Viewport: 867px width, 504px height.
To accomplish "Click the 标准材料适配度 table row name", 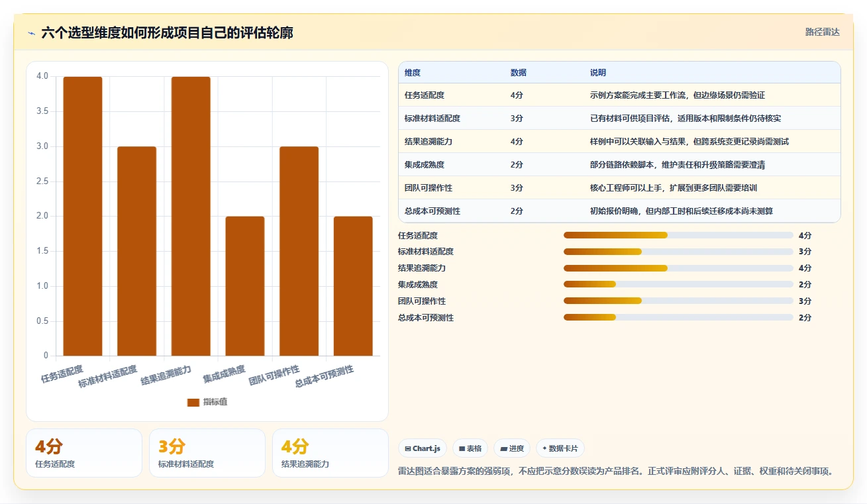I will [x=432, y=119].
